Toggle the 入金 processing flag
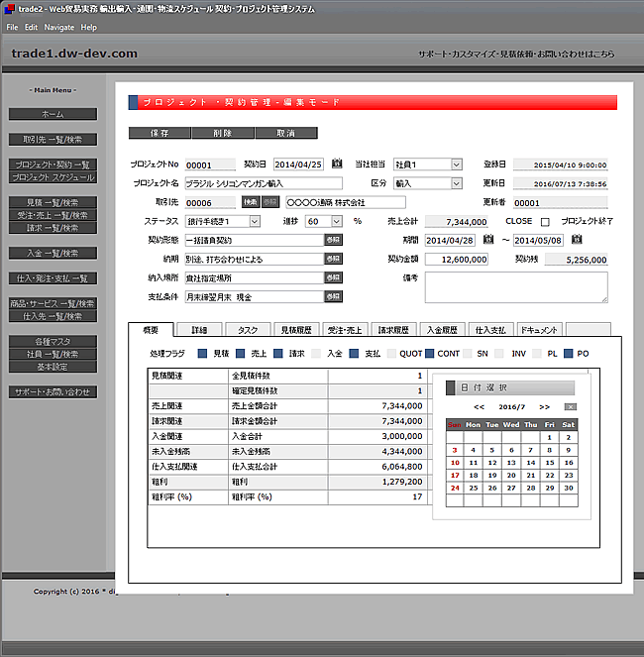 [316, 353]
